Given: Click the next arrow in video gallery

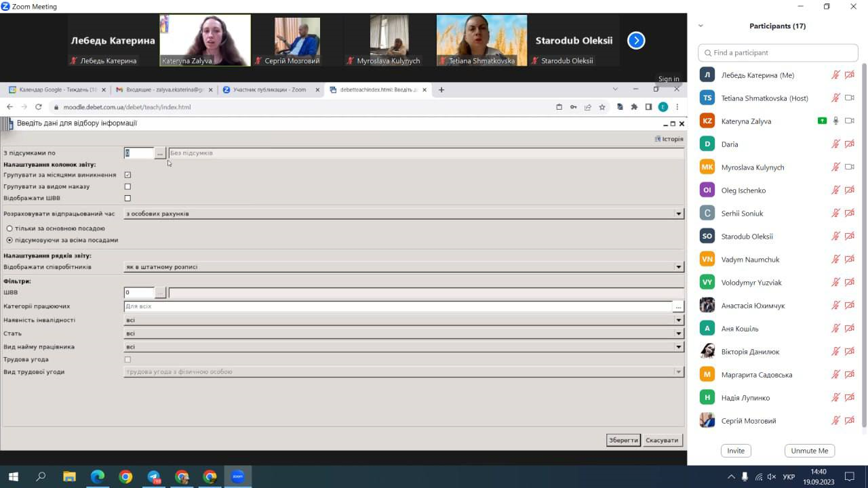Looking at the screenshot, I should [635, 41].
